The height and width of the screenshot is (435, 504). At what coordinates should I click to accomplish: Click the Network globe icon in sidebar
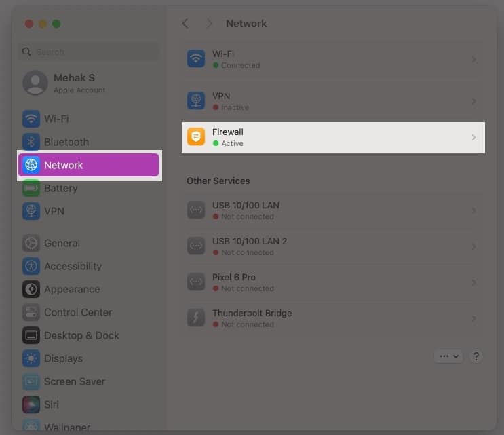31,165
